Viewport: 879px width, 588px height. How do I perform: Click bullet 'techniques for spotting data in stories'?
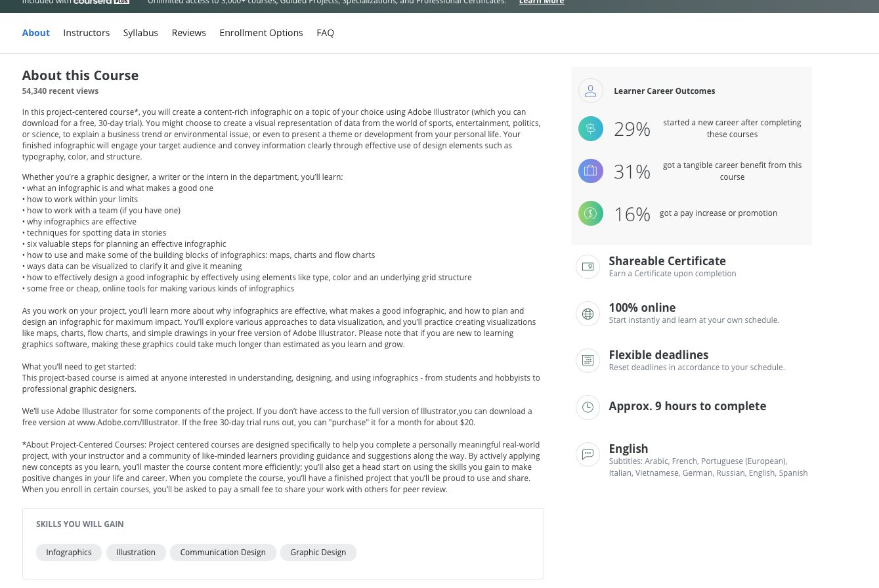coord(95,233)
